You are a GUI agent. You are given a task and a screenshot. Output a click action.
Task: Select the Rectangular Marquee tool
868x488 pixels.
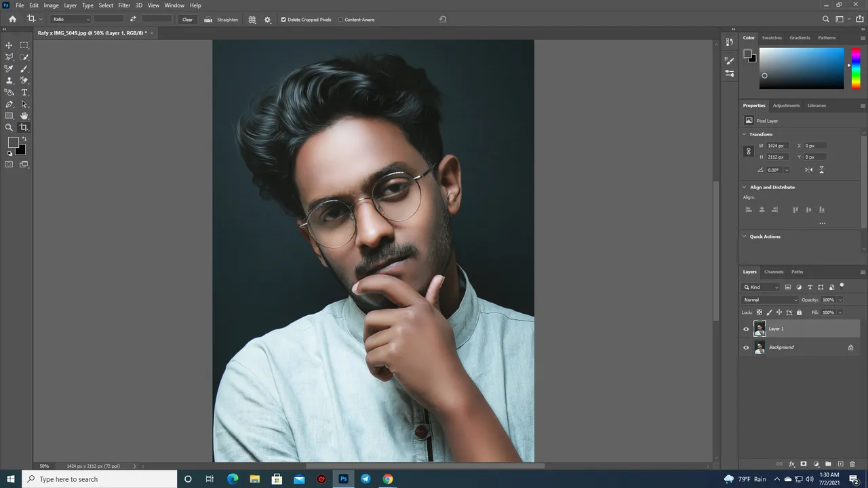[x=24, y=45]
